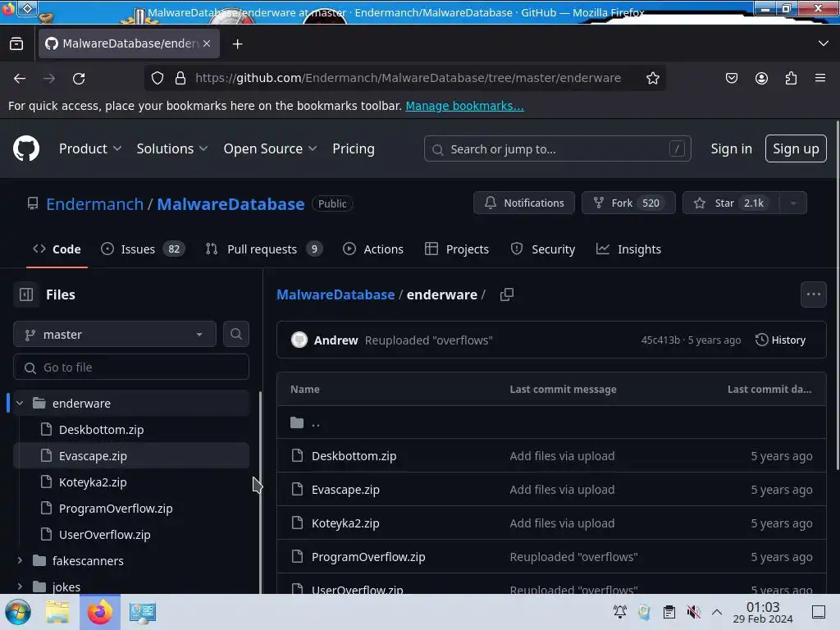The height and width of the screenshot is (630, 840).
Task: List all tabs with the chevron
Action: point(824,43)
